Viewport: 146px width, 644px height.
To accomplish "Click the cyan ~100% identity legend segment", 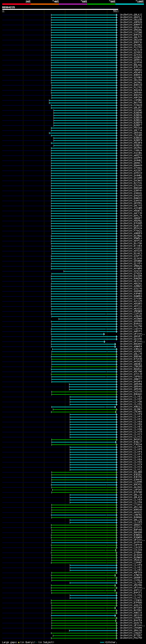I will coord(130,4).
